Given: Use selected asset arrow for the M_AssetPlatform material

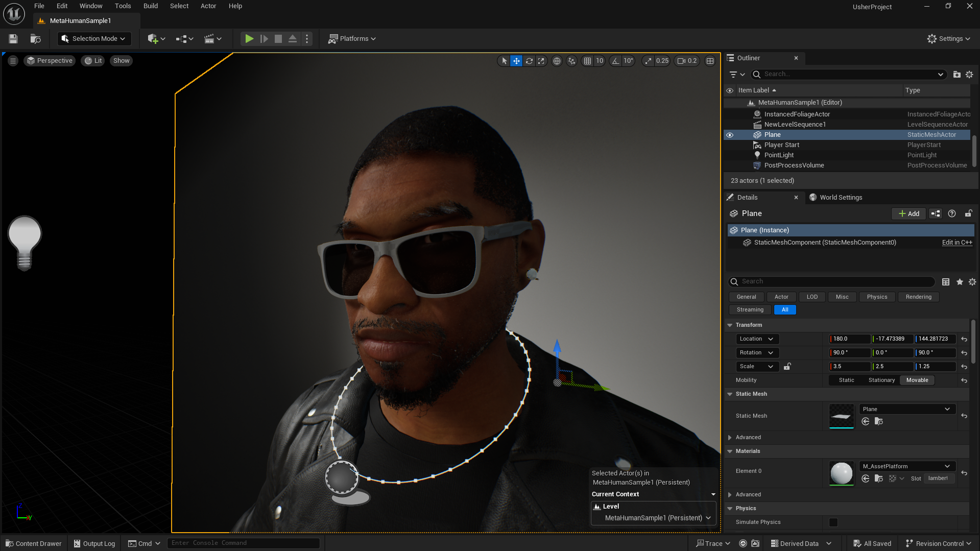Looking at the screenshot, I should click(866, 478).
